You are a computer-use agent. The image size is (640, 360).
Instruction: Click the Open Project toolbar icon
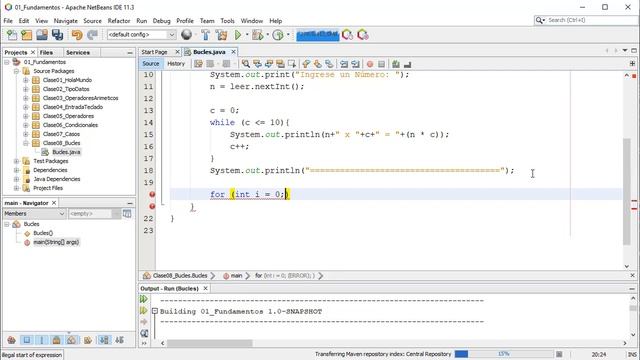(42, 35)
